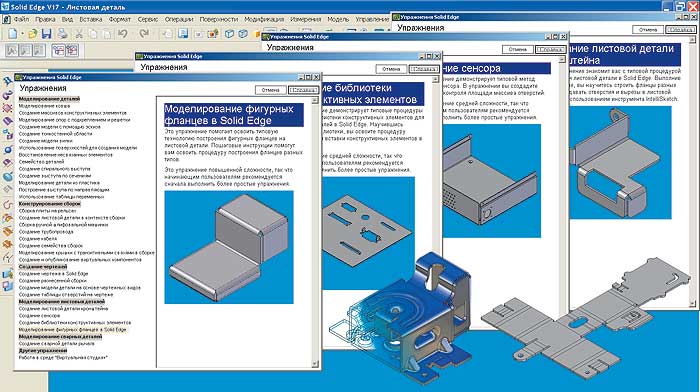
Task: Click the second red tree-diagram icon in second toolbar
Action: (72, 50)
